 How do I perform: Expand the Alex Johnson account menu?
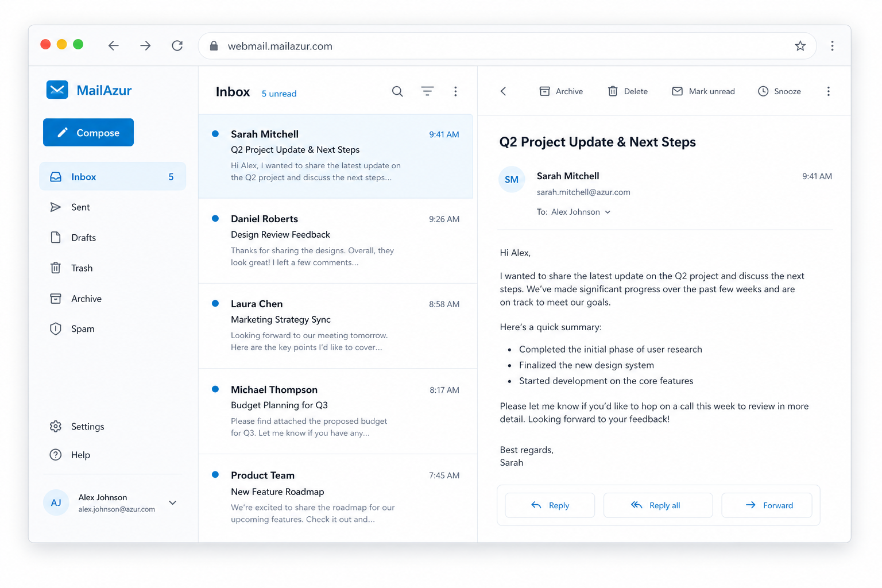click(x=173, y=503)
